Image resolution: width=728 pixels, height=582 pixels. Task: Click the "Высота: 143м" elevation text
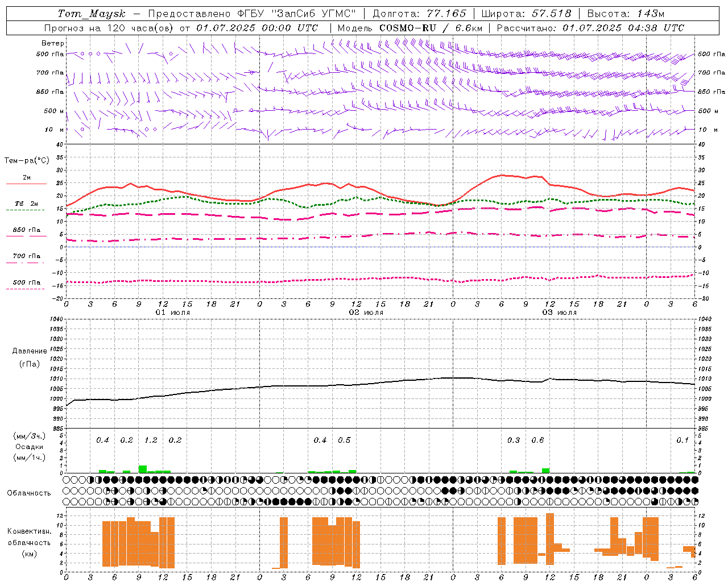tap(626, 14)
